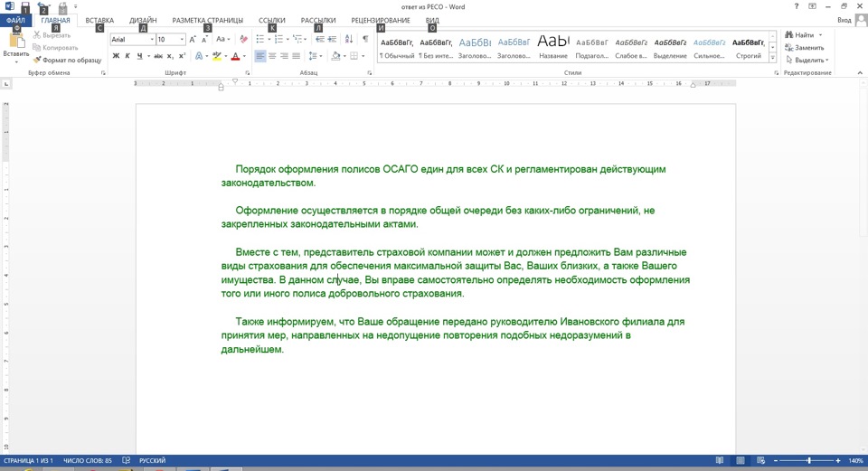Image resolution: width=868 pixels, height=471 pixels.
Task: Click the Save icon in quick access toolbar
Action: tap(25, 6)
